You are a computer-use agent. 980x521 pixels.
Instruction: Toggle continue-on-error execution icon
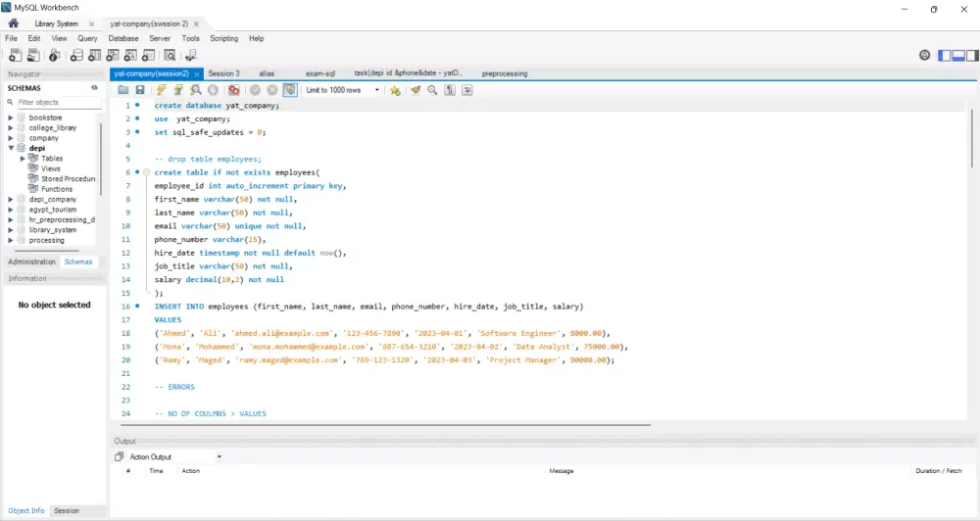tap(234, 90)
